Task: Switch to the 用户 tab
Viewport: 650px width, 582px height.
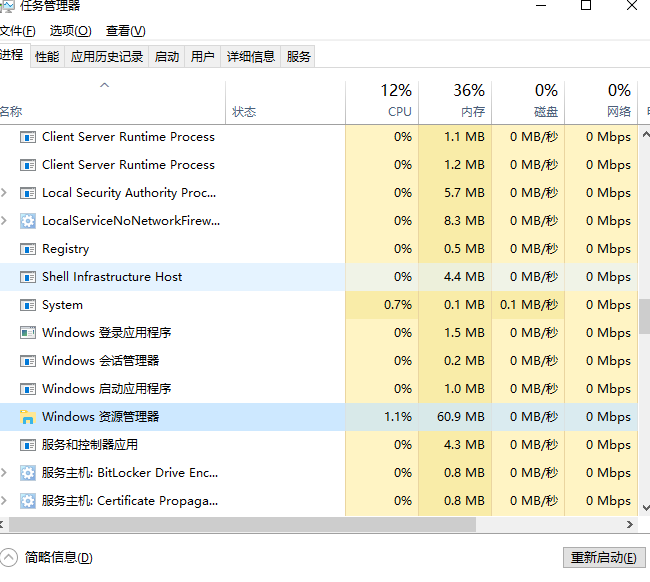Action: (x=202, y=56)
